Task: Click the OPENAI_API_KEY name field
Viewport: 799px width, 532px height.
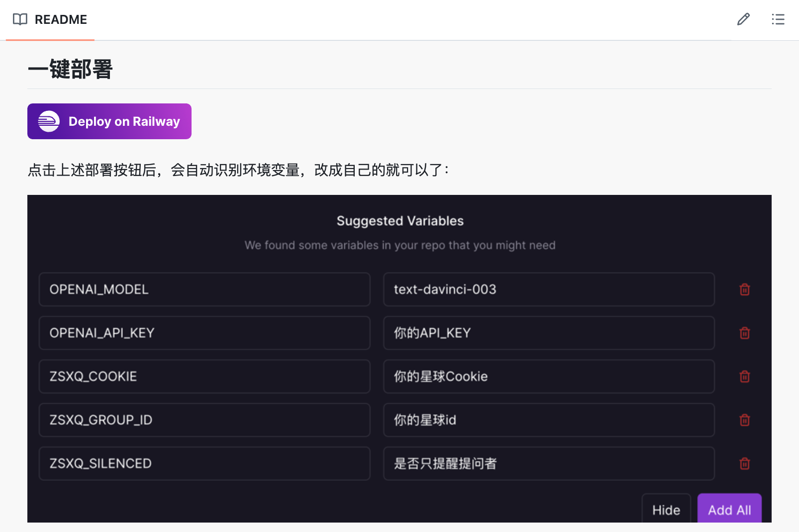Action: point(204,333)
